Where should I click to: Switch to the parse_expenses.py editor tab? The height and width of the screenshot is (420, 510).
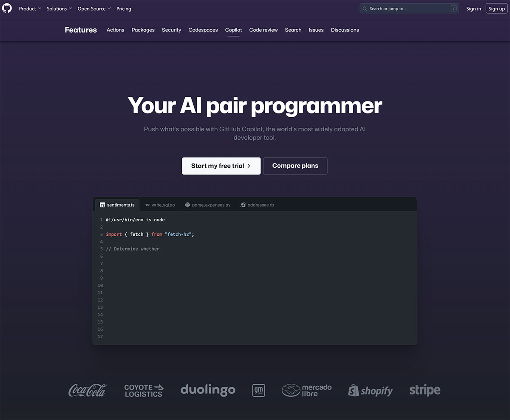tap(208, 205)
